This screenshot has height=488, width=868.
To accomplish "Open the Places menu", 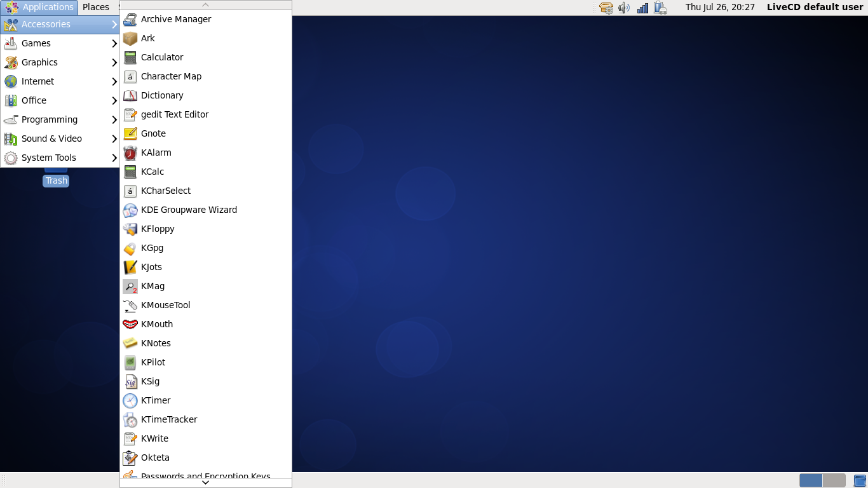I will click(96, 8).
